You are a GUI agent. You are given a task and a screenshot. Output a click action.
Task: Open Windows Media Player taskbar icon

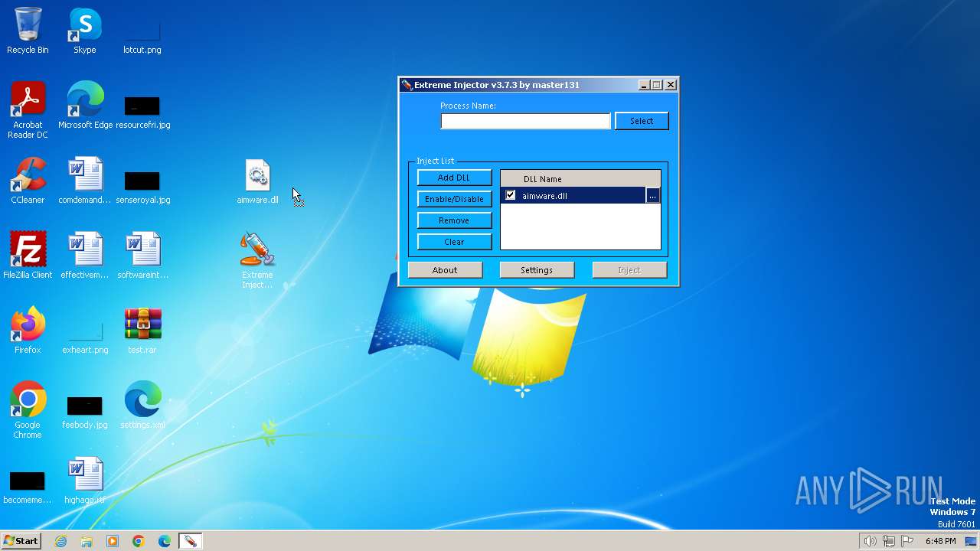coord(113,541)
